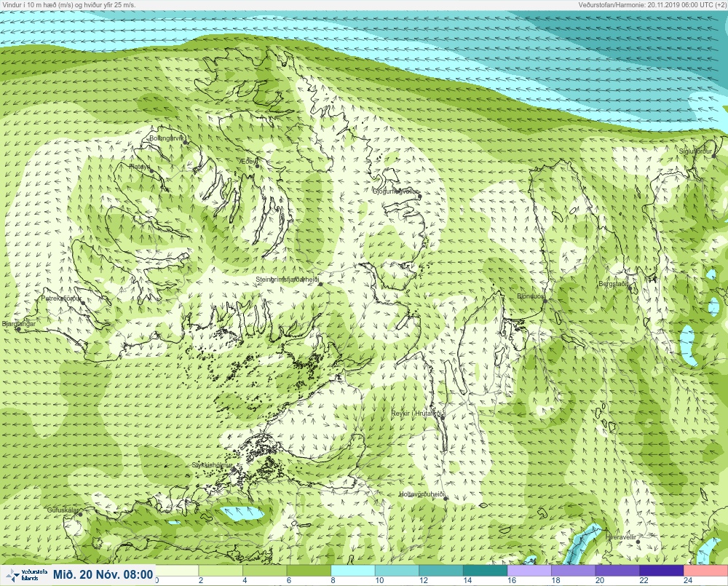
Task: Select the pale yellow 0–2 m/s legend swatch
Action: point(177,570)
